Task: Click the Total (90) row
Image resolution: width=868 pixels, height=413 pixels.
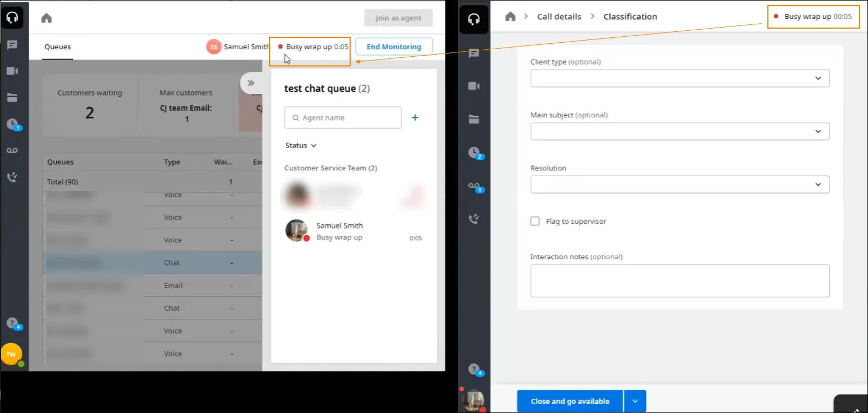Action: [x=152, y=182]
